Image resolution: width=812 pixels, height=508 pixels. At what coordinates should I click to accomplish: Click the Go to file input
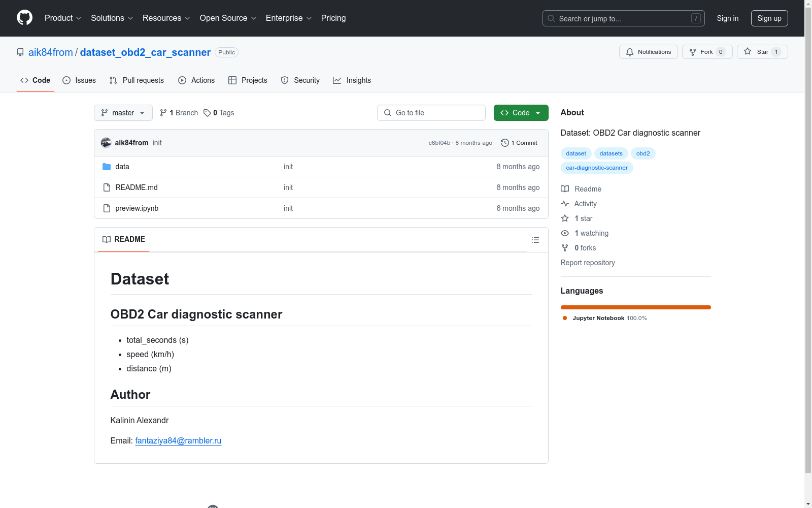[431, 113]
